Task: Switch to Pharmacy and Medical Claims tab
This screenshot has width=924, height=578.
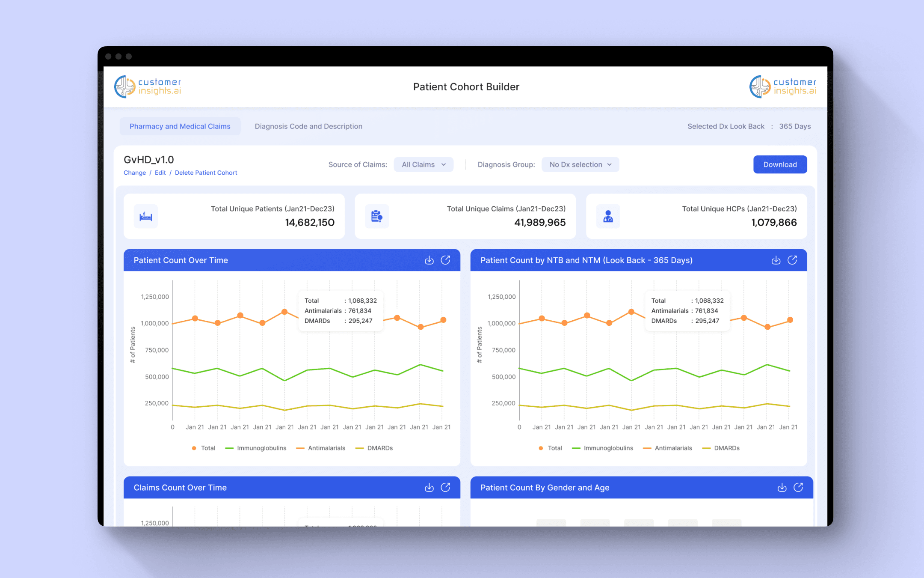Action: (x=180, y=126)
